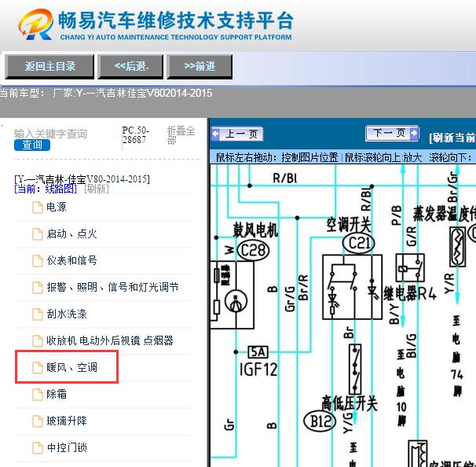Click the page icon beside 除霜
The width and height of the screenshot is (476, 467).
coord(38,395)
